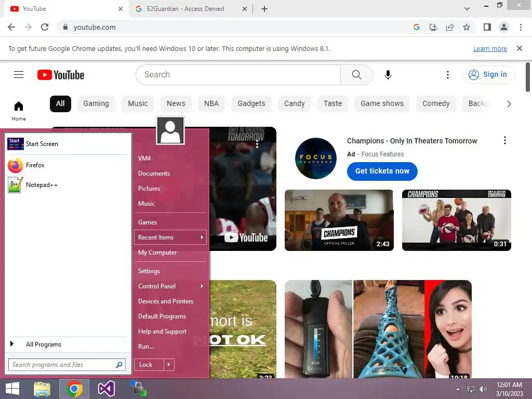The image size is (532, 399).
Task: Click Learn more link in update bar
Action: click(x=490, y=48)
